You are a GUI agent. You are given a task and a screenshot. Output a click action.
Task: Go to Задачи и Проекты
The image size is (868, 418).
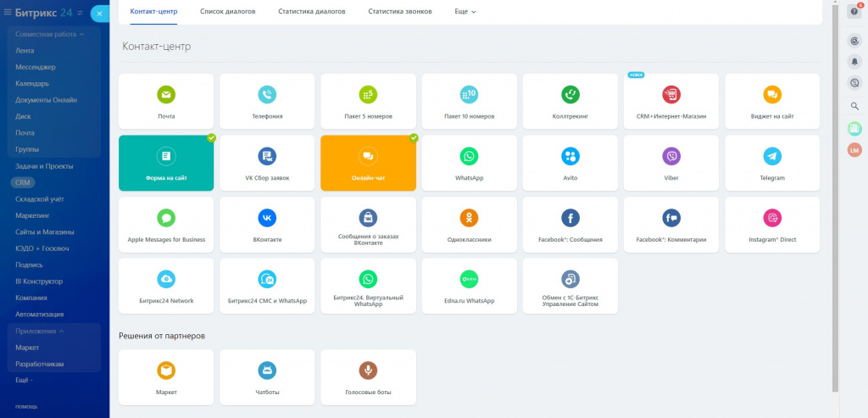[x=44, y=166]
